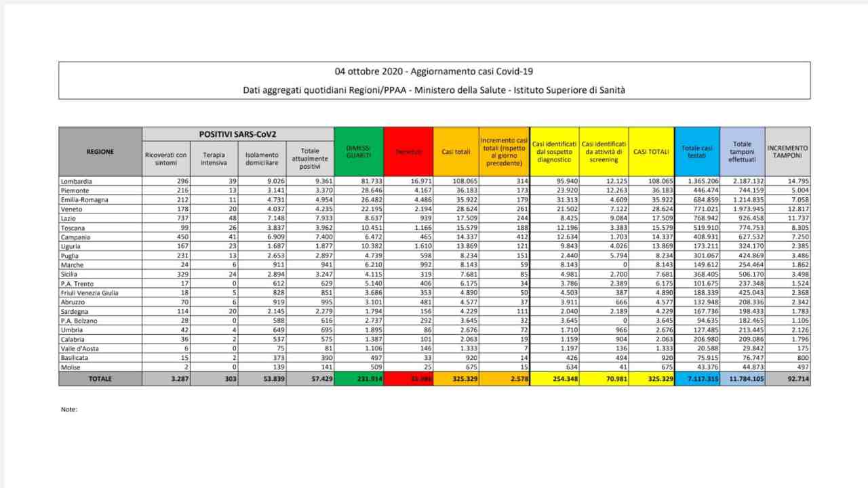Screen dimensions: 868x488
Task: Click the blue 'Totale casi testati' header
Action: click(697, 152)
